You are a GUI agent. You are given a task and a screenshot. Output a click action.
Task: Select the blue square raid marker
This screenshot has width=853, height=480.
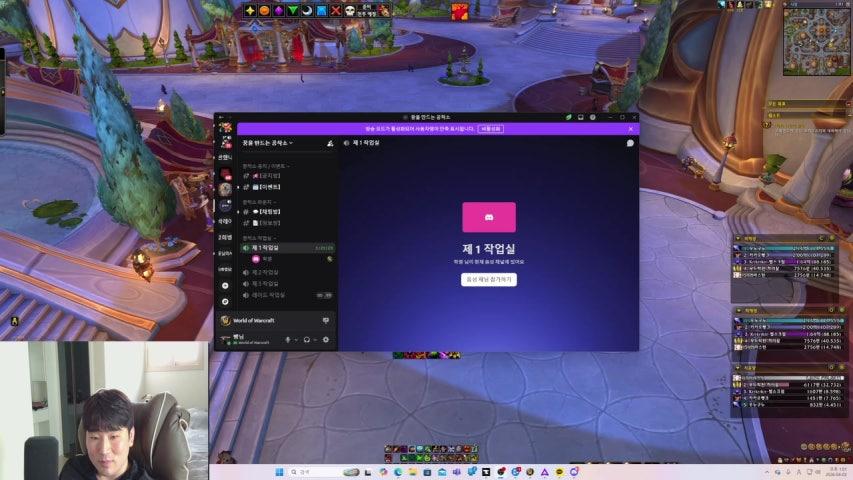(x=322, y=10)
